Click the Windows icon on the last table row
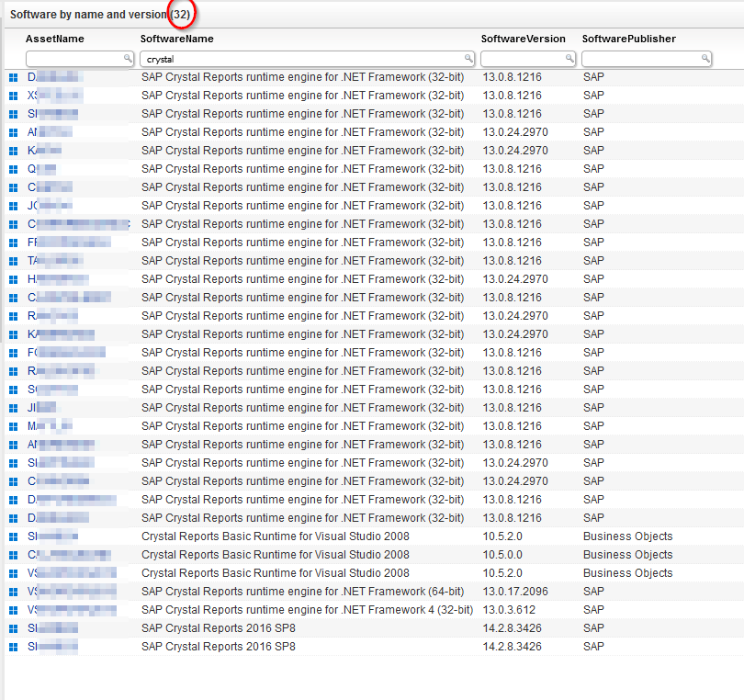The image size is (744, 700). pos(13,647)
